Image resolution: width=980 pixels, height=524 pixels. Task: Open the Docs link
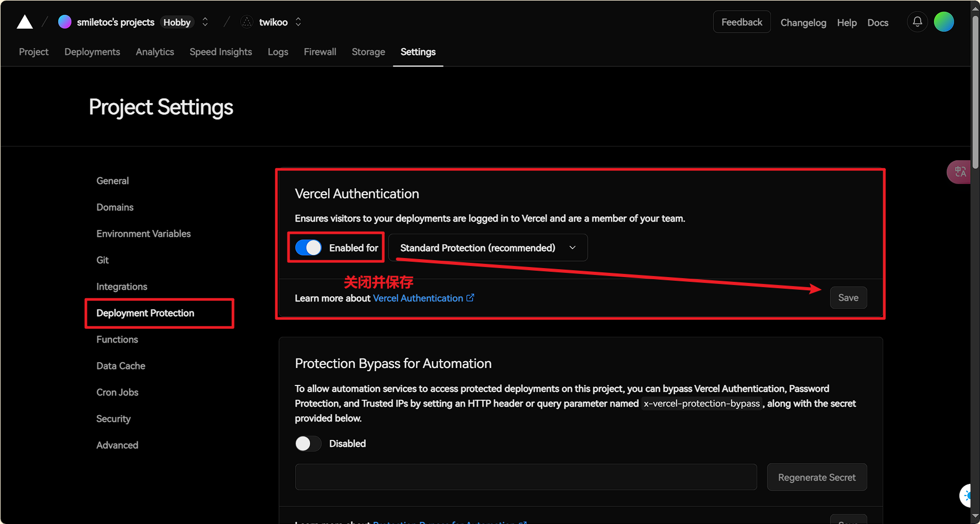tap(877, 22)
